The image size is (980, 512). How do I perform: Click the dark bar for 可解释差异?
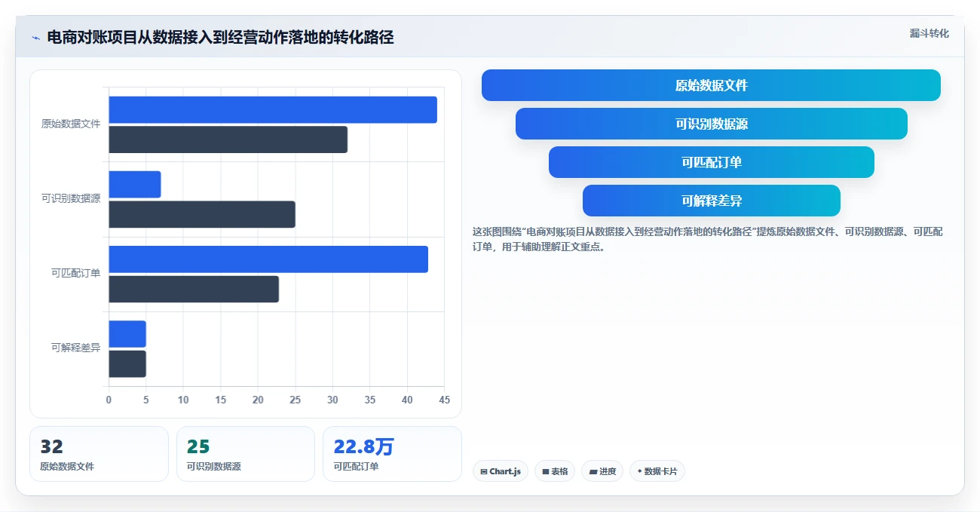(x=127, y=363)
